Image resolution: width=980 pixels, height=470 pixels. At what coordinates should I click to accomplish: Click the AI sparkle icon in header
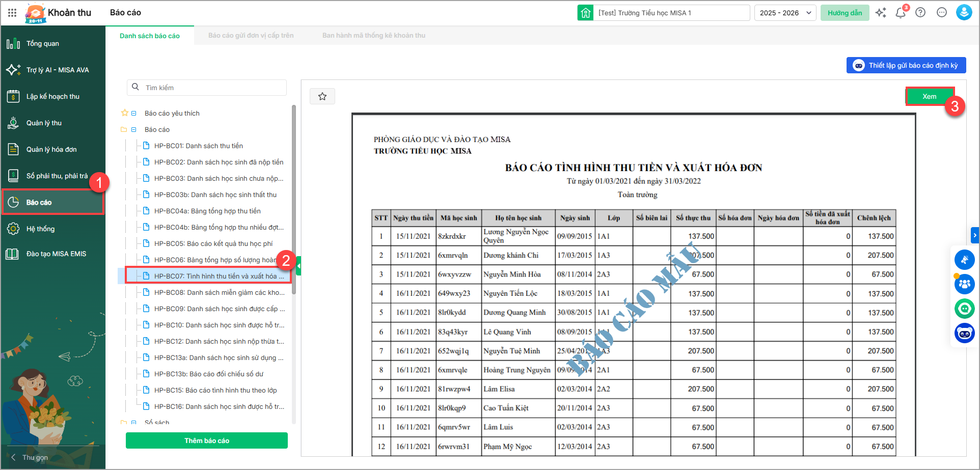pyautogui.click(x=881, y=13)
